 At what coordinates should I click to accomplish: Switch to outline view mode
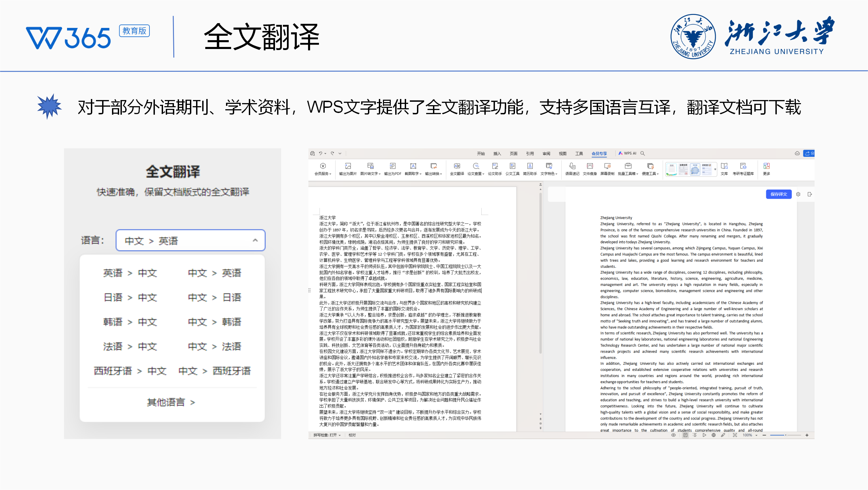694,435
